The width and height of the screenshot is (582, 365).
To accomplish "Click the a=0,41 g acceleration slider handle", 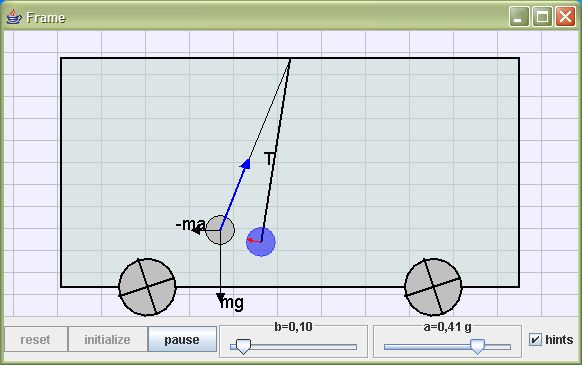I will [x=477, y=346].
